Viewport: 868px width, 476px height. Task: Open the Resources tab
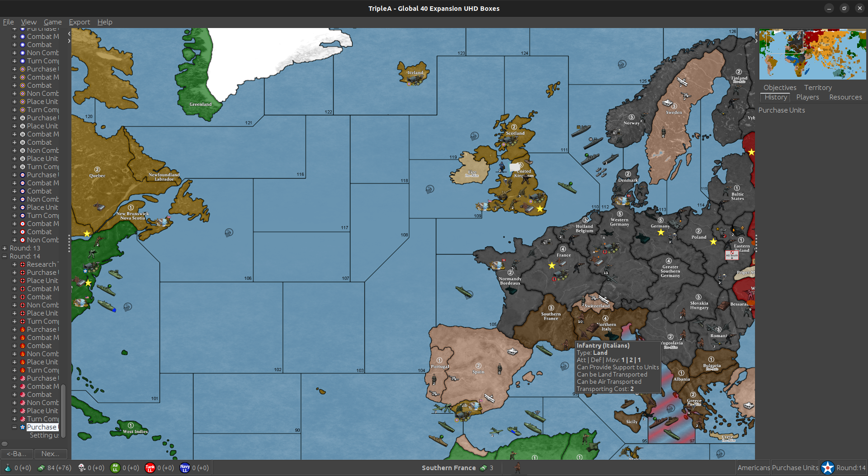pyautogui.click(x=845, y=97)
